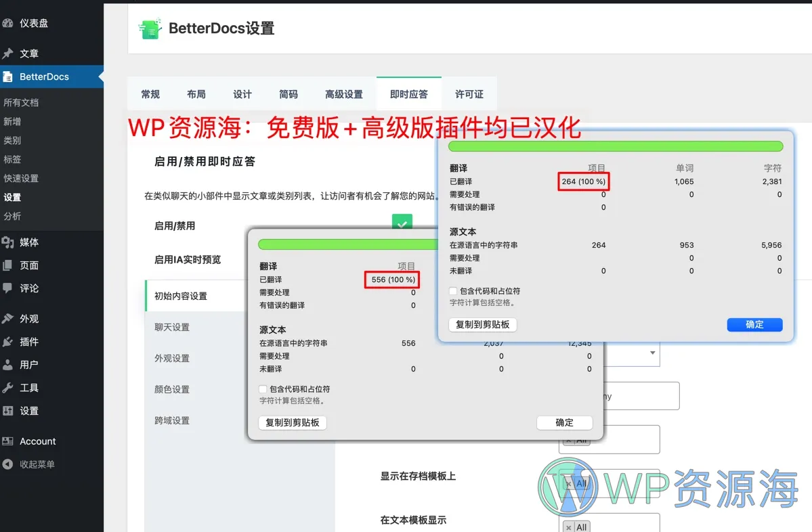Click the 插件 plugin icon
This screenshot has width=812, height=532.
(x=7, y=342)
